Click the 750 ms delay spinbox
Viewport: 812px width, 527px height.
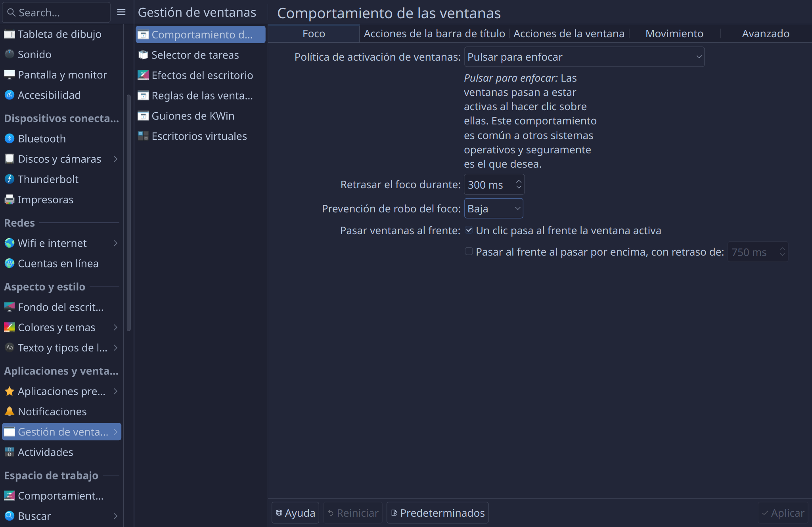(x=758, y=252)
